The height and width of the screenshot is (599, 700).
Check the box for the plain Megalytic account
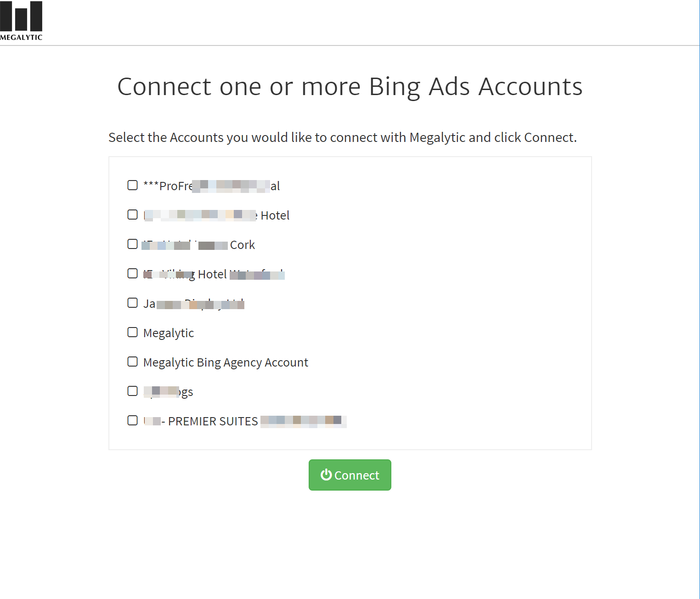[x=133, y=332]
